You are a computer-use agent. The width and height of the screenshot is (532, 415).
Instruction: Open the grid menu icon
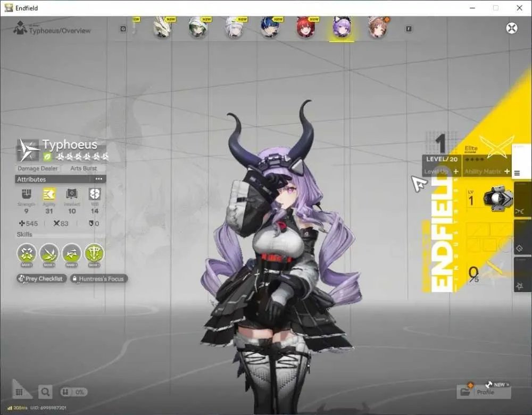(x=19, y=392)
